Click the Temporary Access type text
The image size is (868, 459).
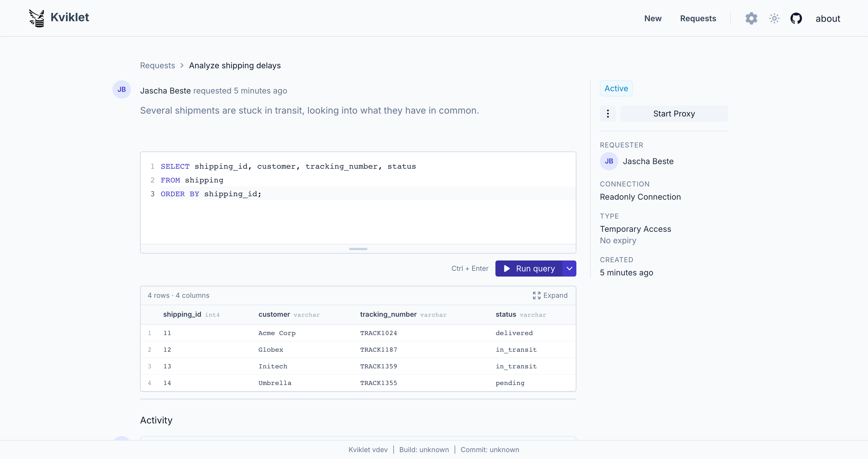(x=635, y=229)
